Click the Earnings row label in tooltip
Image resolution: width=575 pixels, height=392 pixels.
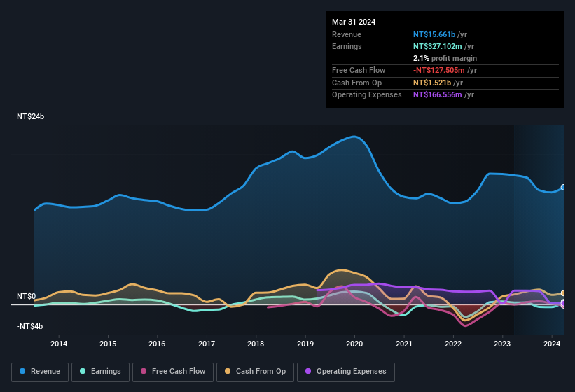coord(347,46)
